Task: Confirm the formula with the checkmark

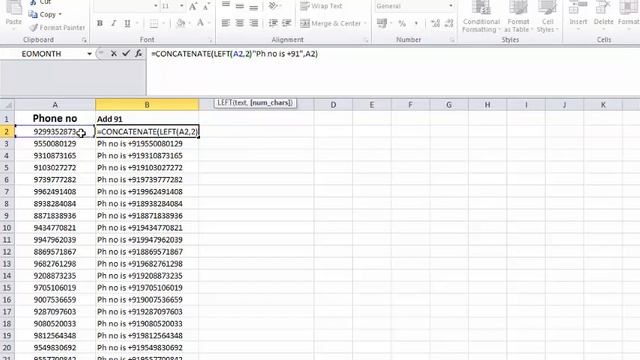Action: [126, 53]
